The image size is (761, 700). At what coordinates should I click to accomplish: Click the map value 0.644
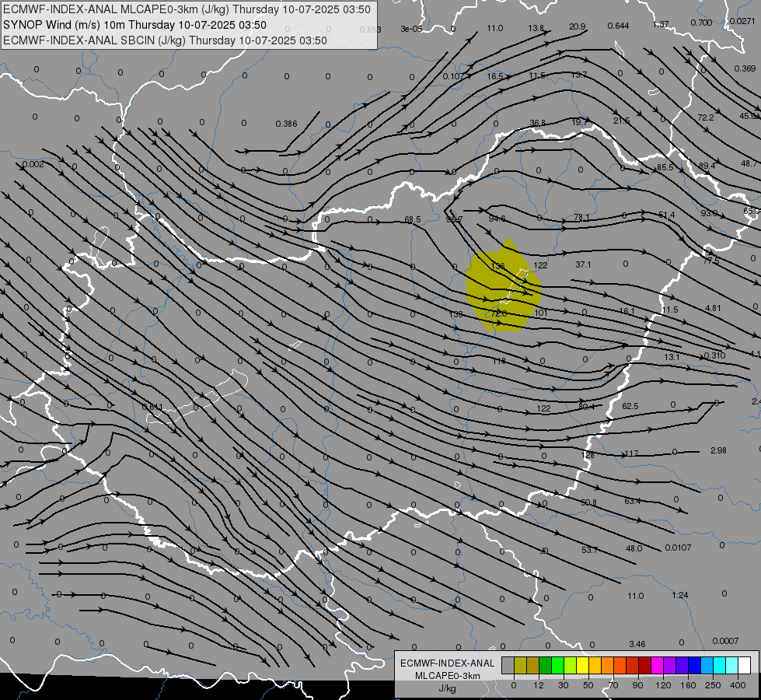(618, 26)
